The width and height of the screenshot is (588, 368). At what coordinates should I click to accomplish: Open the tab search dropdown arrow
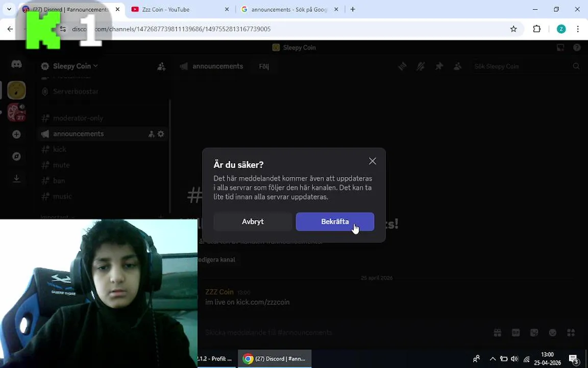[x=9, y=9]
